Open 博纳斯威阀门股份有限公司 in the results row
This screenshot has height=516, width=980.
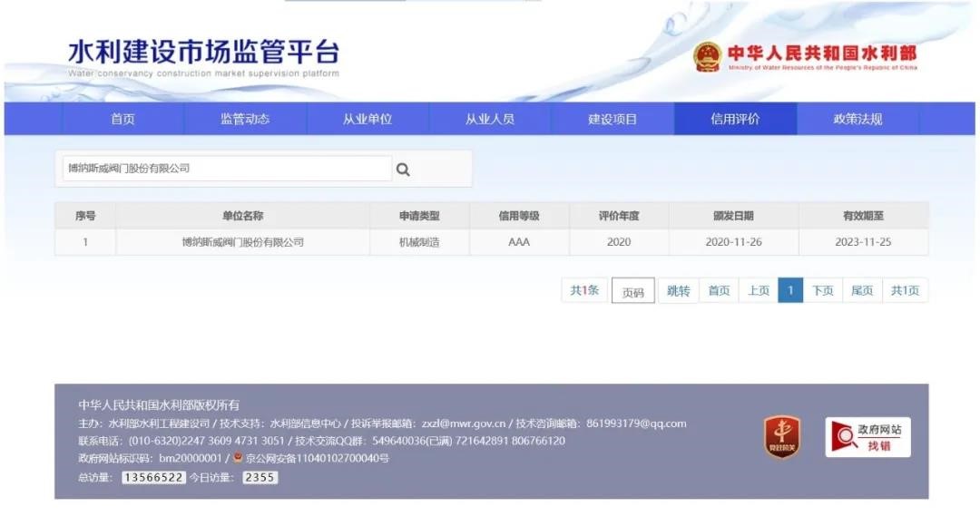coord(242,243)
